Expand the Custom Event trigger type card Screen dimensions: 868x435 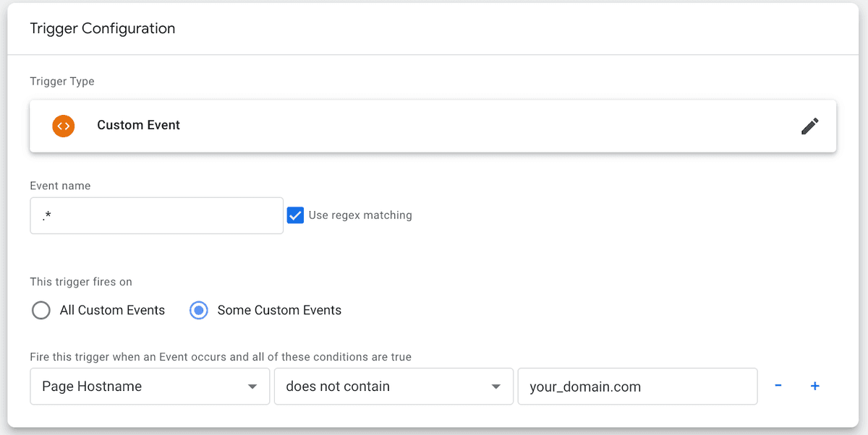pyautogui.click(x=433, y=126)
